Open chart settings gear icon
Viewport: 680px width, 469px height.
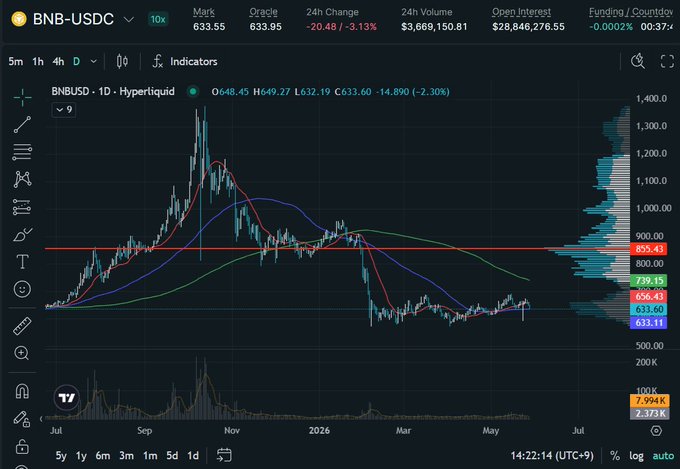656,430
